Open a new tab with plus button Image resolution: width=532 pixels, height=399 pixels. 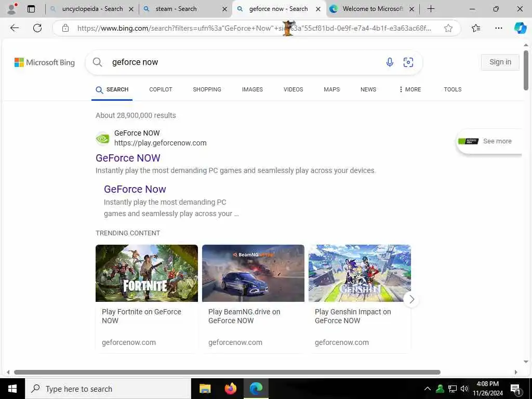431,9
